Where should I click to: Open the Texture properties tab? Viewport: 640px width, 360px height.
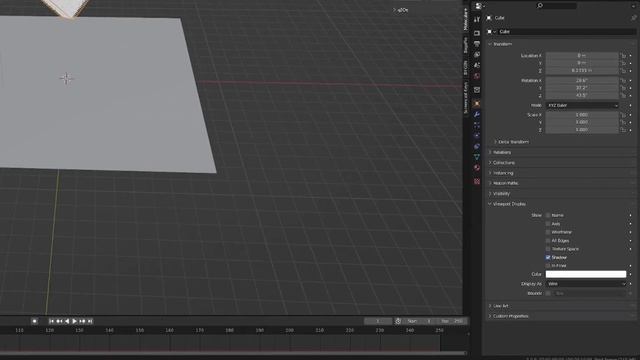(x=477, y=181)
